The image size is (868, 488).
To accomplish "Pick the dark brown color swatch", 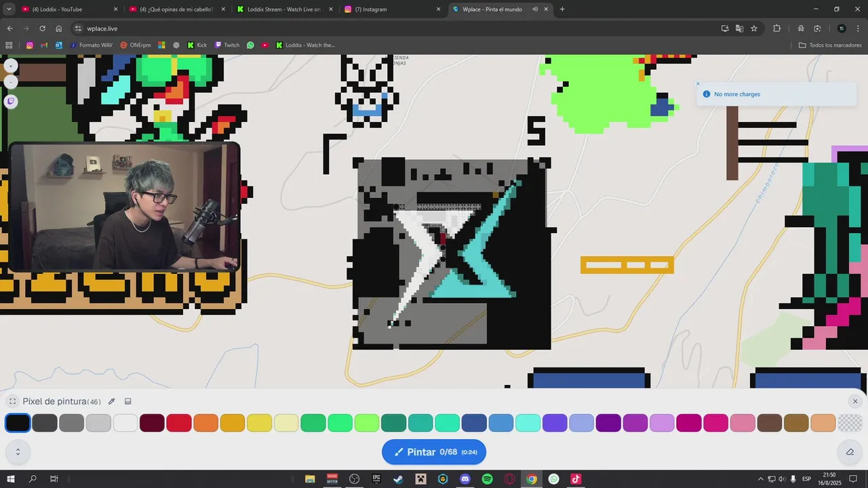I will pyautogui.click(x=770, y=423).
